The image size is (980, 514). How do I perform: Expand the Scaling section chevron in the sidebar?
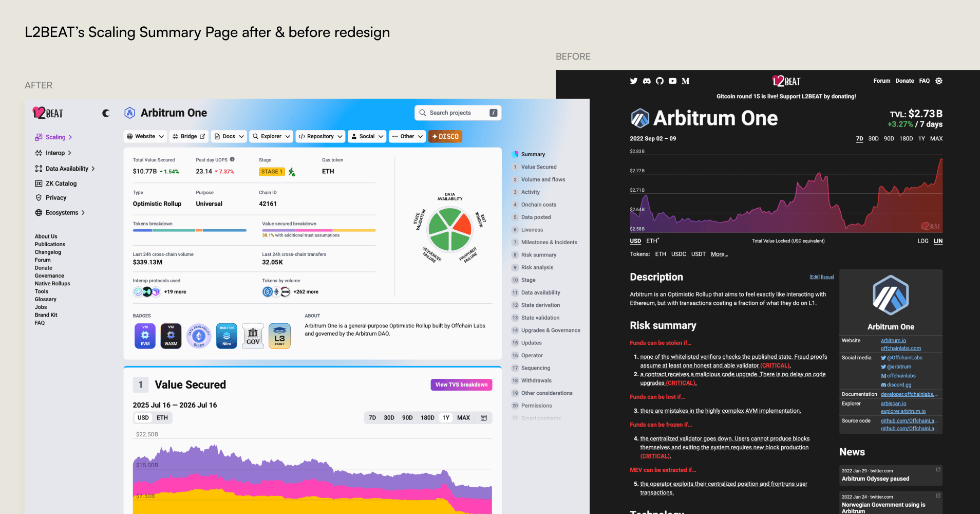[70, 137]
